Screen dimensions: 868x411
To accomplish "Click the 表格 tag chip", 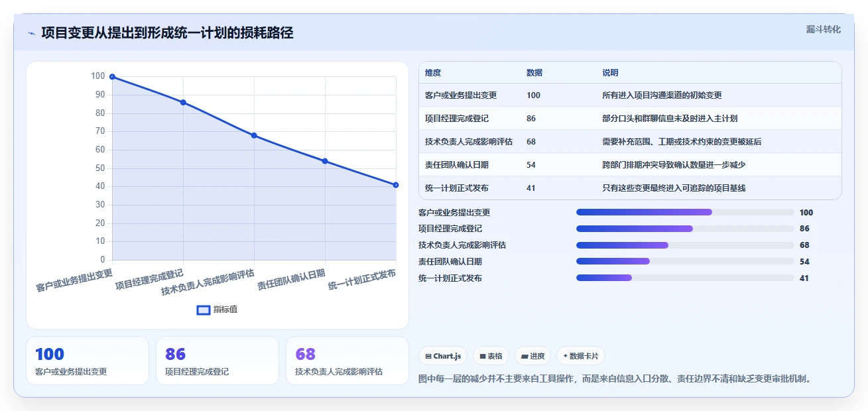I will pyautogui.click(x=491, y=356).
